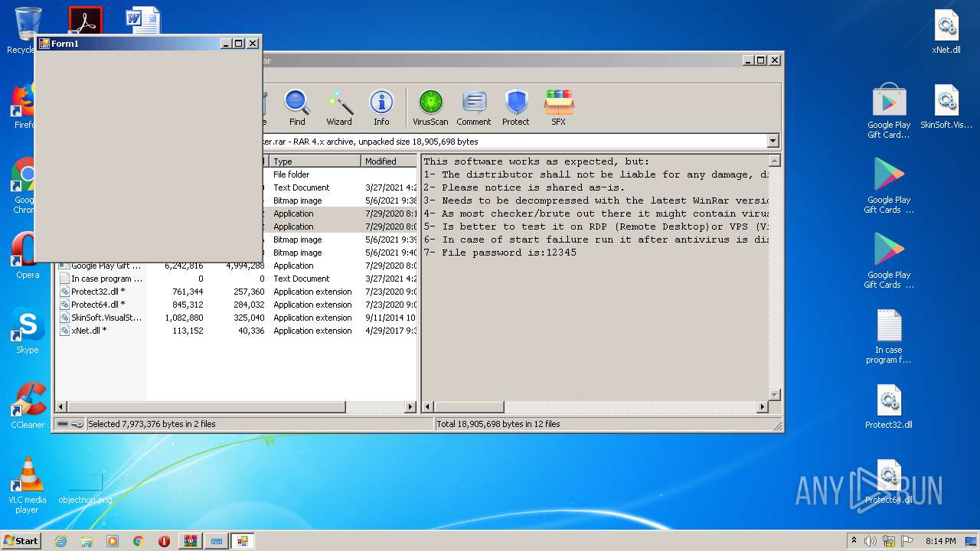Expand the WinRAR archive path dropdown

pos(773,142)
